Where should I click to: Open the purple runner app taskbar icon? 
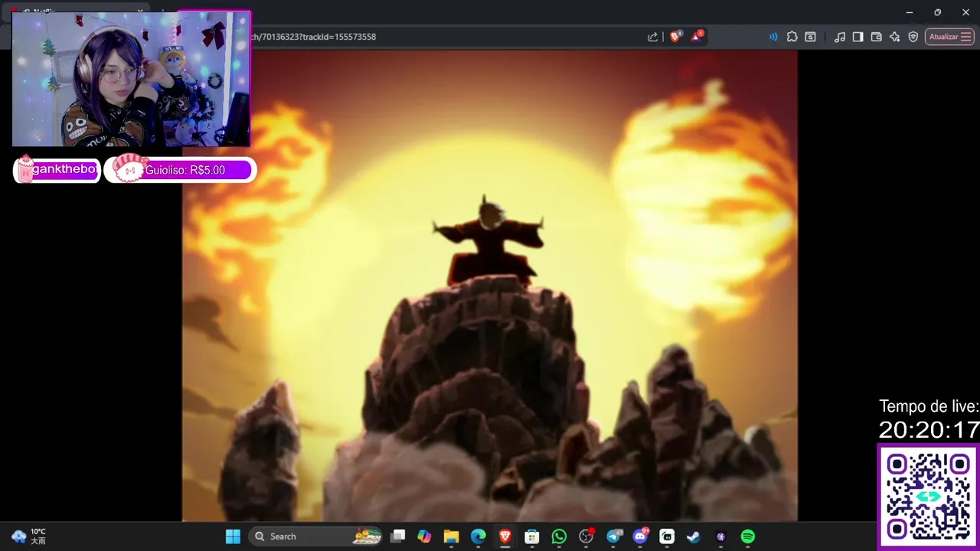coord(720,536)
